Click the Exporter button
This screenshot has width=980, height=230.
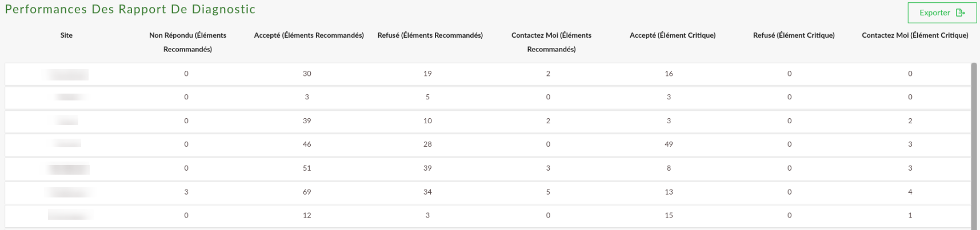point(942,13)
